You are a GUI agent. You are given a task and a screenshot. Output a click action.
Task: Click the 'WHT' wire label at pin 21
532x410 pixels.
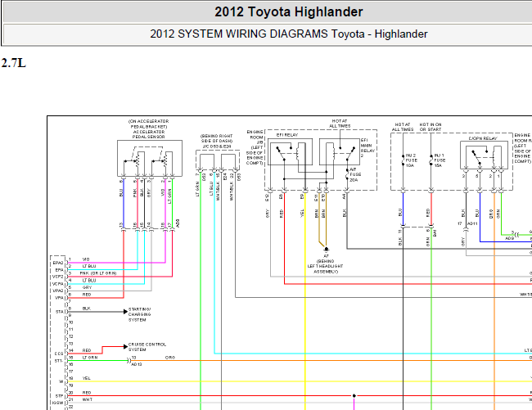tap(87, 400)
